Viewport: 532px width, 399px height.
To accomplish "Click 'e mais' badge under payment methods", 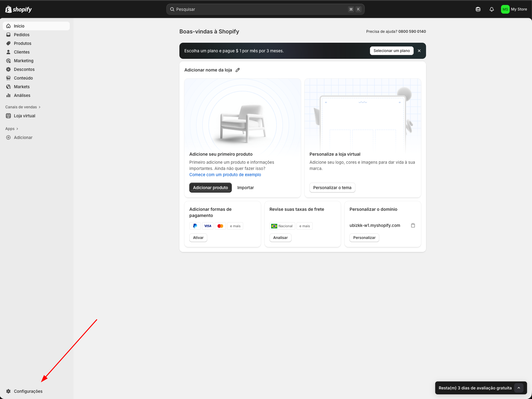I will pyautogui.click(x=235, y=226).
